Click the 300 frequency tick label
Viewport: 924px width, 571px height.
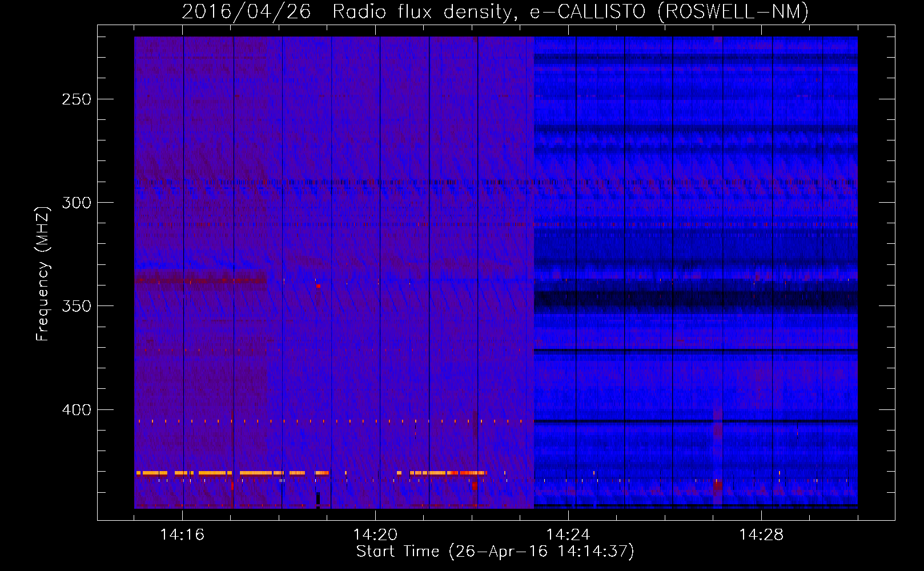click(x=77, y=203)
